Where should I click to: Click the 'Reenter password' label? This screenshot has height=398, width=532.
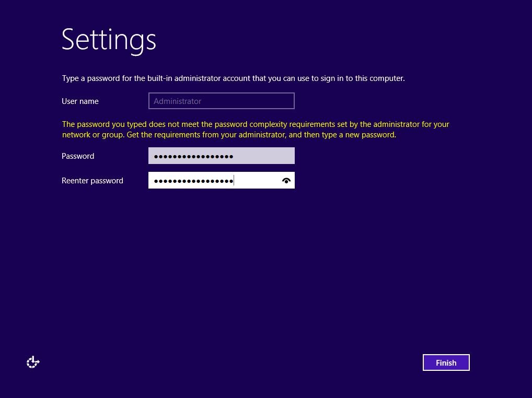click(92, 180)
